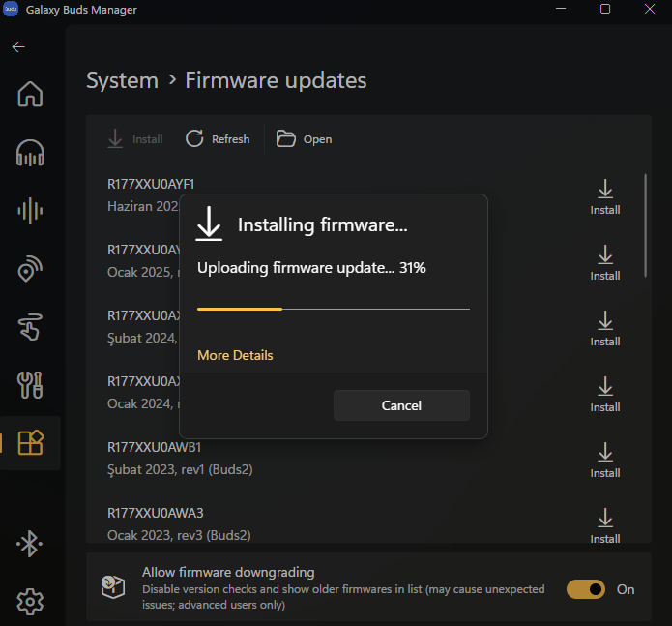
Task: Click 'Uploading firmware update... 31%' status text
Action: [311, 268]
